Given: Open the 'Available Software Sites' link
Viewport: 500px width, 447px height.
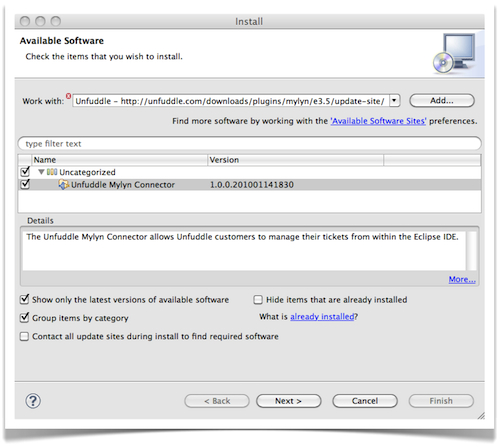Looking at the screenshot, I should click(x=378, y=121).
